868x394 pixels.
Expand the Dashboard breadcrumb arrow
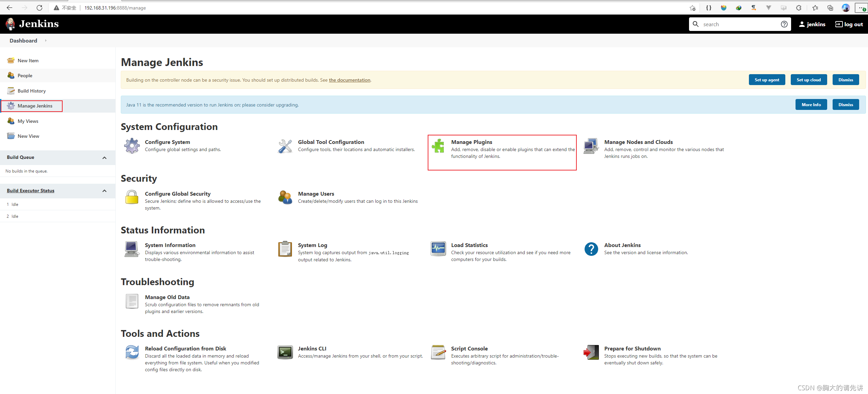point(46,40)
